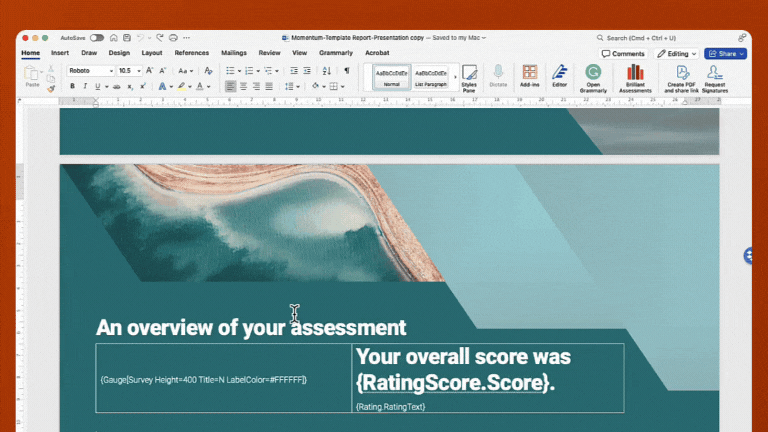Switch to the Insert tab
This screenshot has width=768, height=432.
pos(60,52)
